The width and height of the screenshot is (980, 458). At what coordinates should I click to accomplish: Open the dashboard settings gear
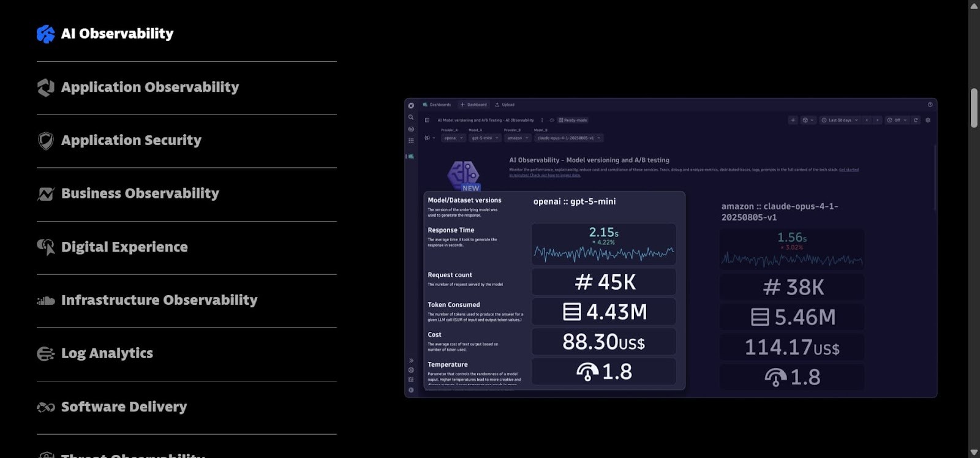click(x=928, y=120)
